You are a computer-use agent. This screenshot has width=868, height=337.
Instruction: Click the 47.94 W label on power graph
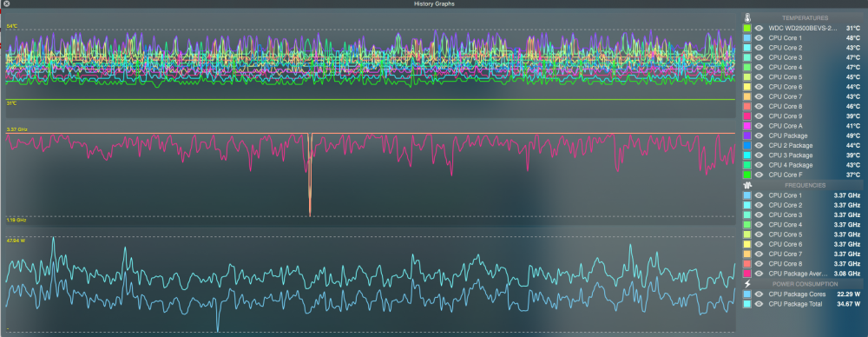16,241
